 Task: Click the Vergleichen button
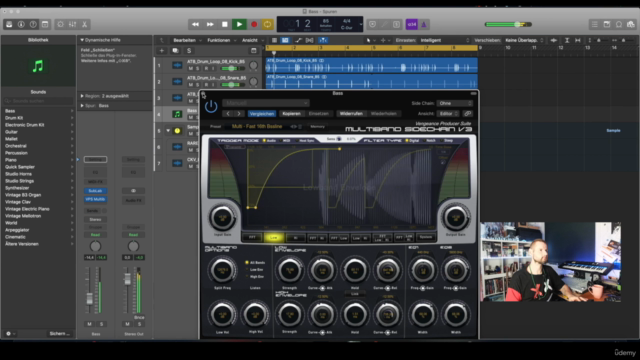(262, 113)
